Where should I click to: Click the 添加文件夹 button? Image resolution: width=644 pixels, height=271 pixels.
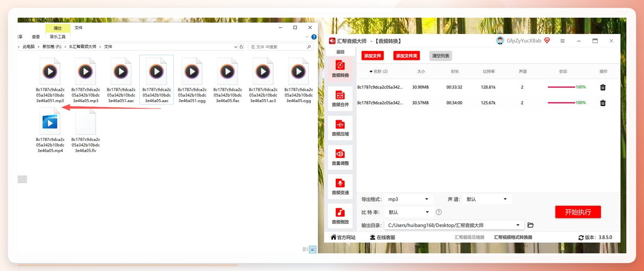(x=407, y=56)
